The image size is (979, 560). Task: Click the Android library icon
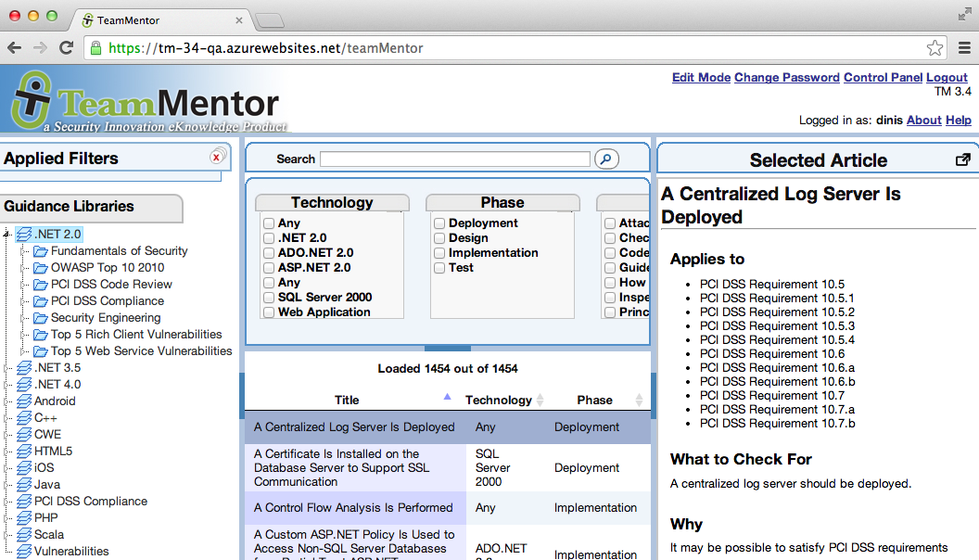pos(24,401)
